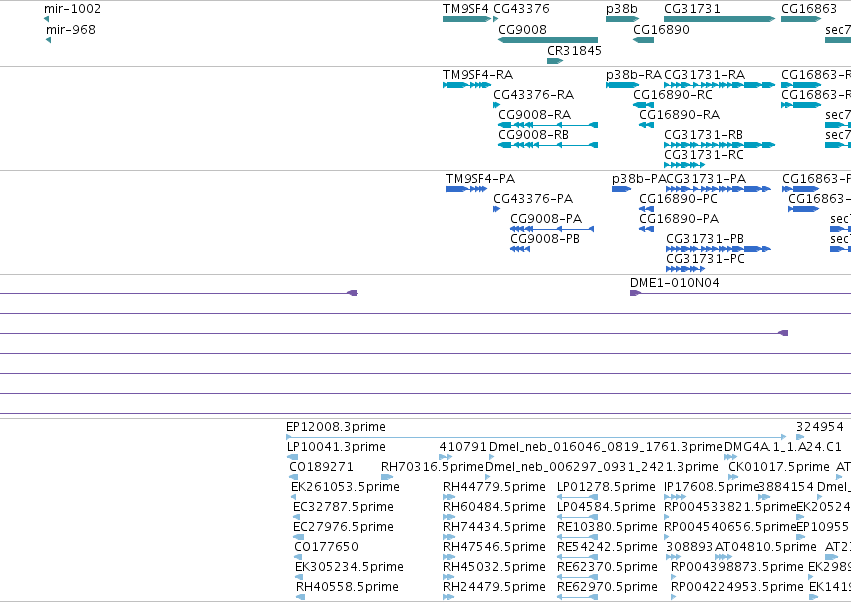851x602 pixels.
Task: Click the DME1-010N04 clone label
Action: (x=675, y=283)
